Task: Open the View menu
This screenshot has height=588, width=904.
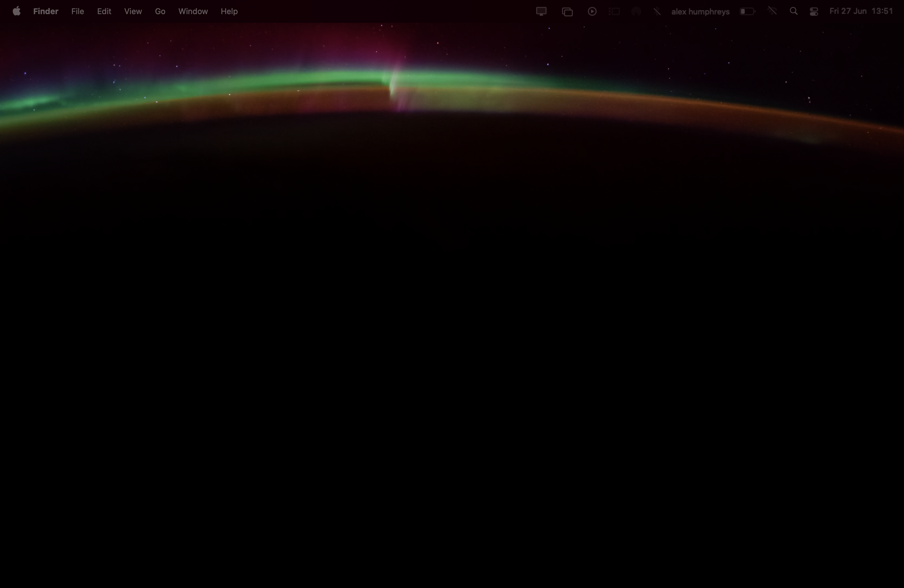Action: (x=133, y=11)
